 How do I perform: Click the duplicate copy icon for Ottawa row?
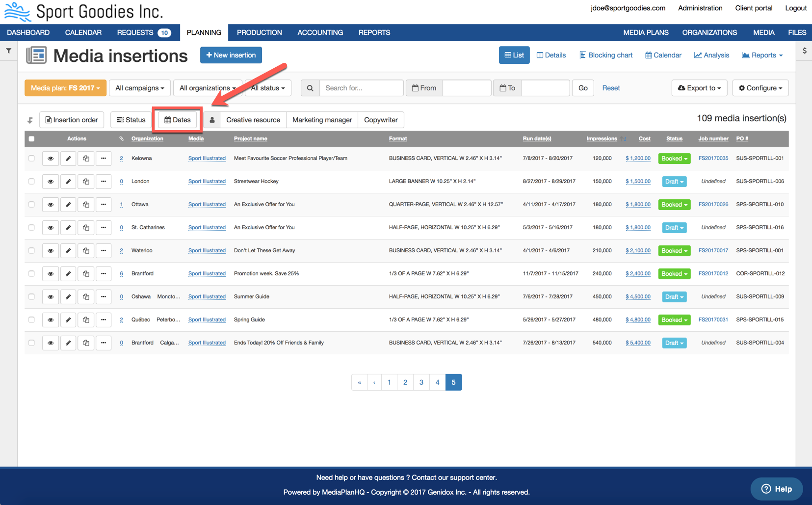[86, 205]
